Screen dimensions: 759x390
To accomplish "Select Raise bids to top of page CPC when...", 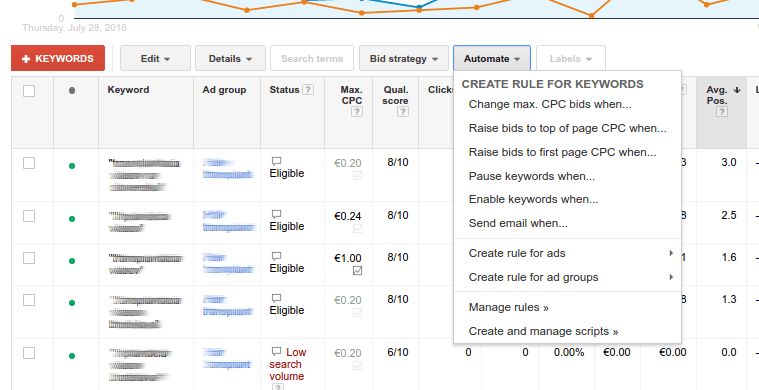I will [567, 128].
